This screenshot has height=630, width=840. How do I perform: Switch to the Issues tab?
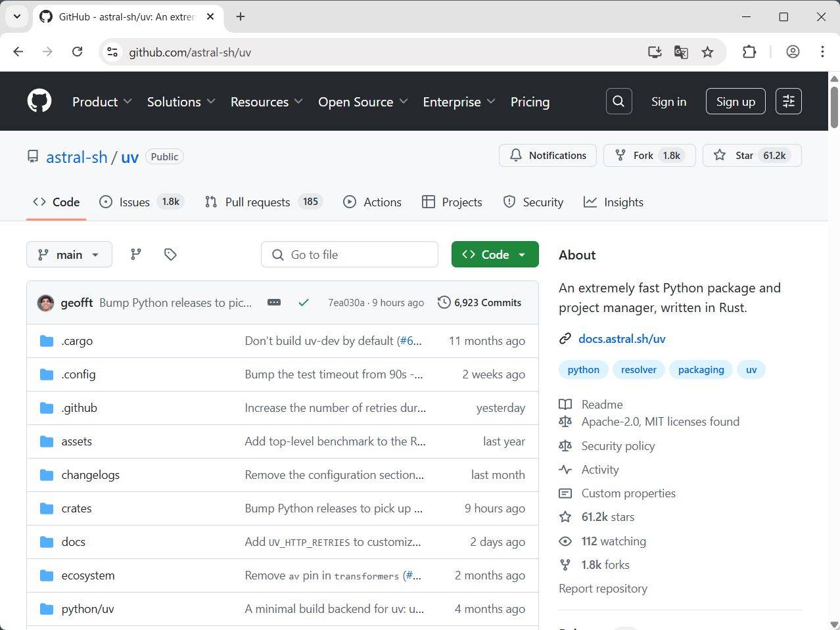pyautogui.click(x=141, y=202)
